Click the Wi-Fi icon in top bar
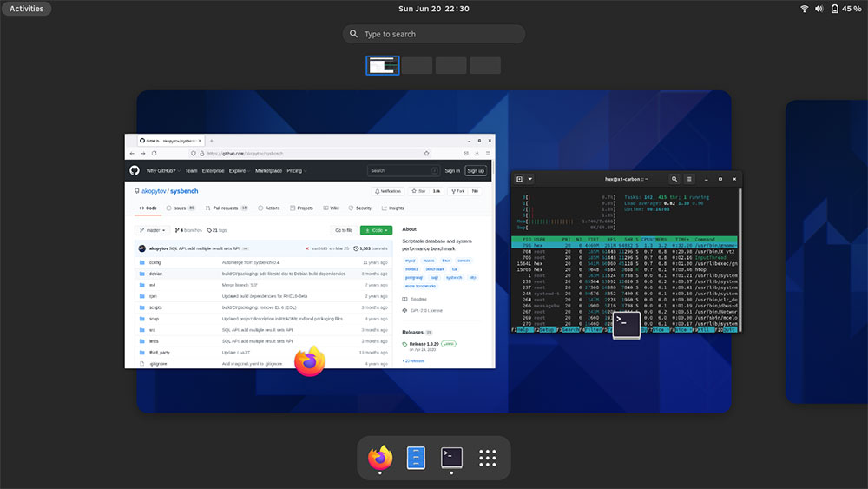The height and width of the screenshot is (489, 868). pos(805,9)
